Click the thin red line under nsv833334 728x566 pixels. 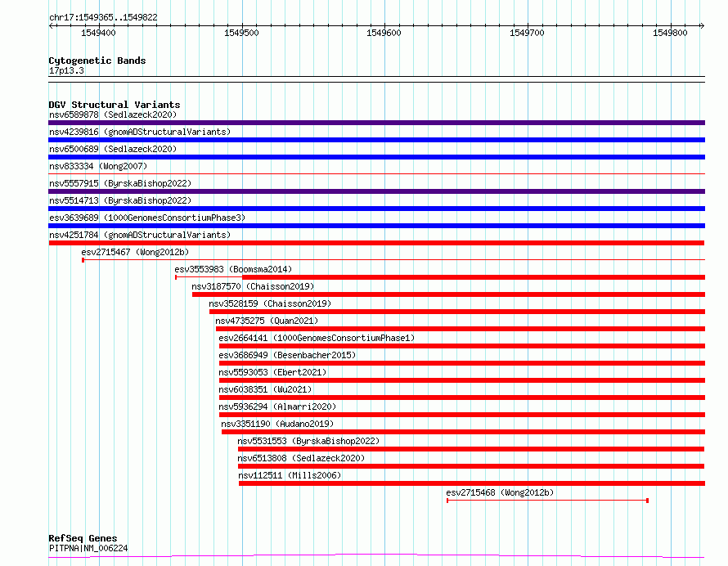click(x=376, y=174)
